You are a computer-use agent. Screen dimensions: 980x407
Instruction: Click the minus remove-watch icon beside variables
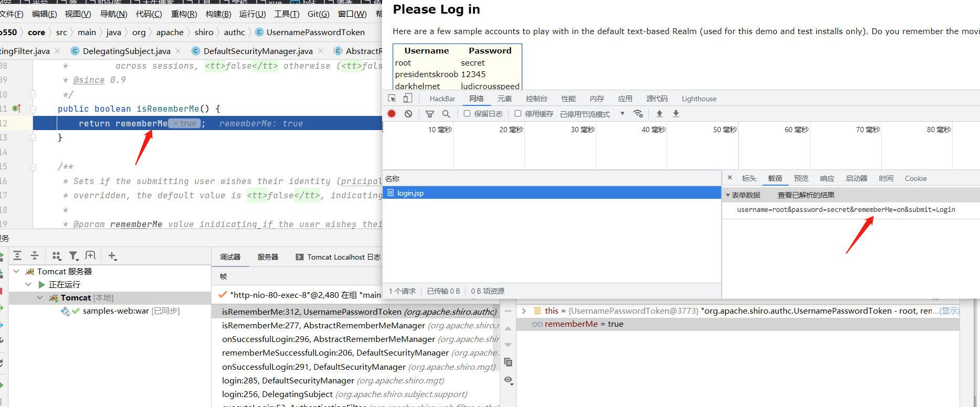click(508, 311)
